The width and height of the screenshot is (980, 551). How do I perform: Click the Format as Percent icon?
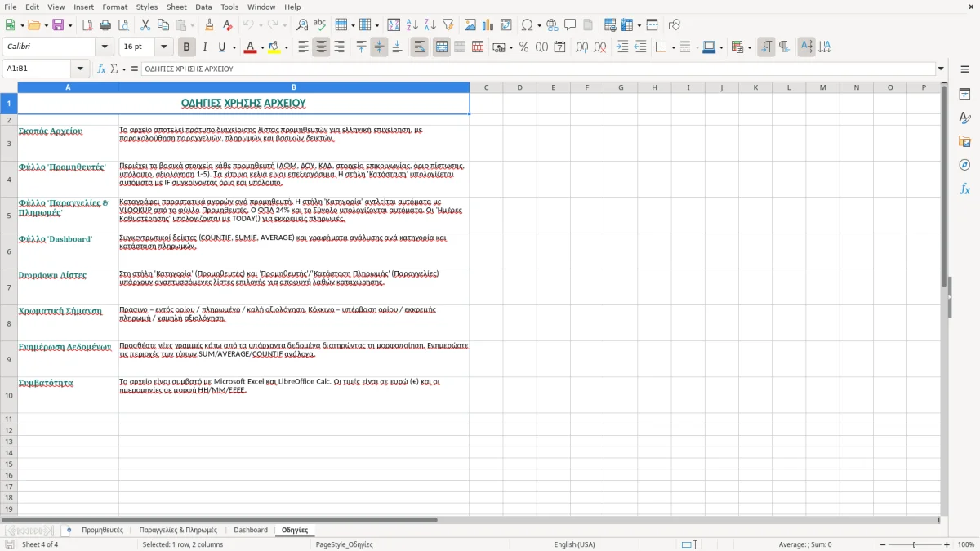point(523,47)
